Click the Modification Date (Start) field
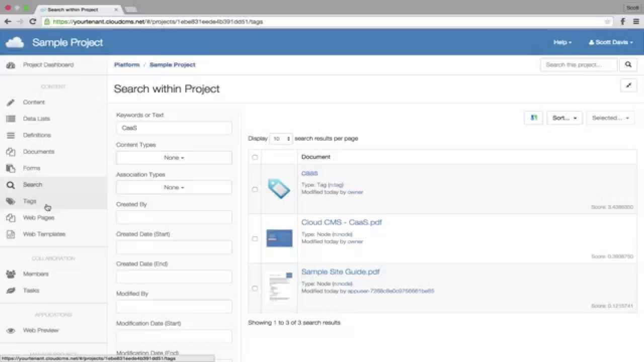The height and width of the screenshot is (362, 644). (x=174, y=336)
